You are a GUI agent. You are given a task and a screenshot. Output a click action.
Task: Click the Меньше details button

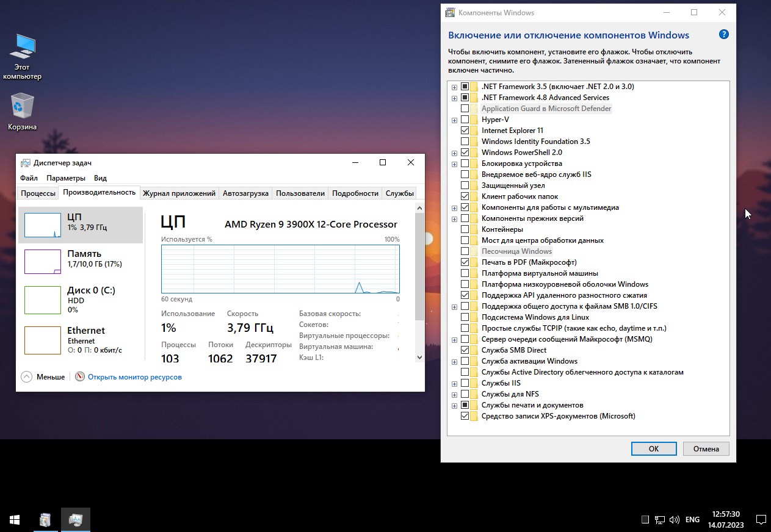[x=43, y=377]
